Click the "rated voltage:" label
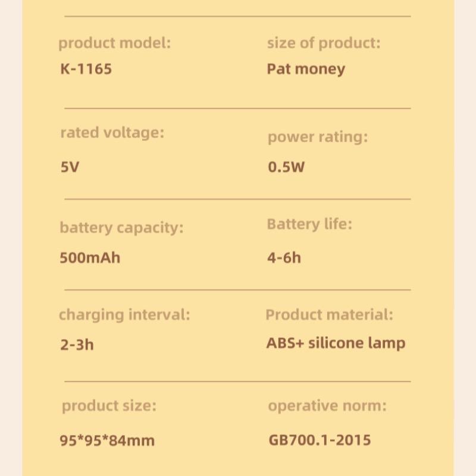This screenshot has width=476, height=476. (112, 133)
